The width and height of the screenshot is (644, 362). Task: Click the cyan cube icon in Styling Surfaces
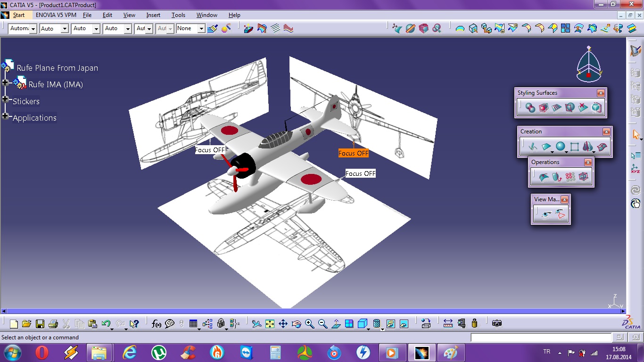click(x=596, y=108)
